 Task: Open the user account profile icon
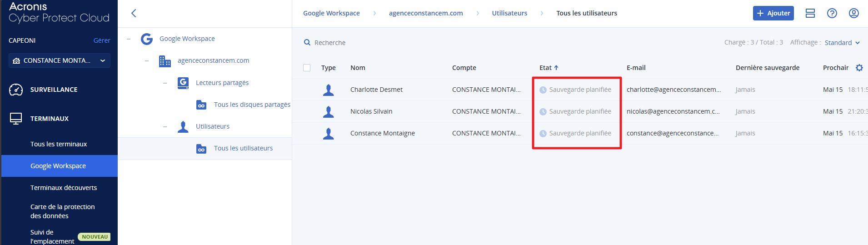pyautogui.click(x=854, y=13)
